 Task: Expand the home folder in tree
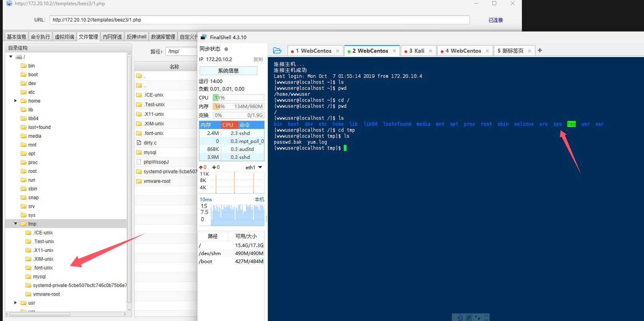(x=16, y=101)
